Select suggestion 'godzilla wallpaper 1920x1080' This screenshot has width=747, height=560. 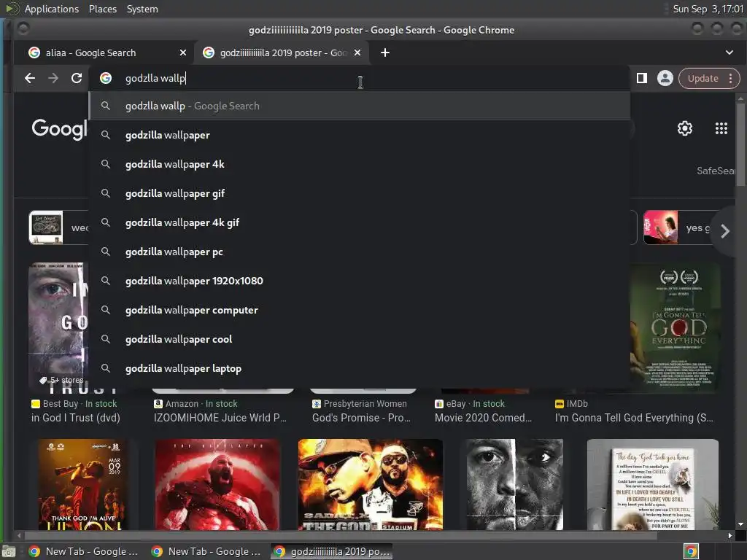click(x=360, y=281)
